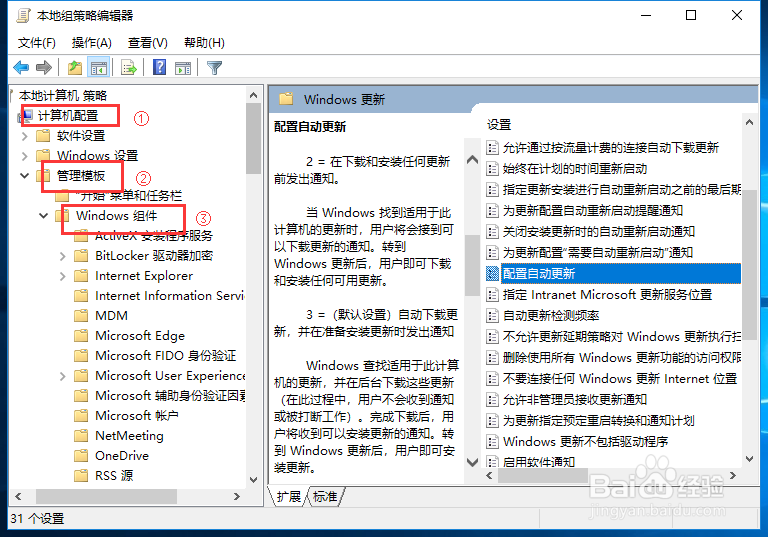768x537 pixels.
Task: Click the policy icon beside 启用软件通知
Action: pyautogui.click(x=492, y=462)
